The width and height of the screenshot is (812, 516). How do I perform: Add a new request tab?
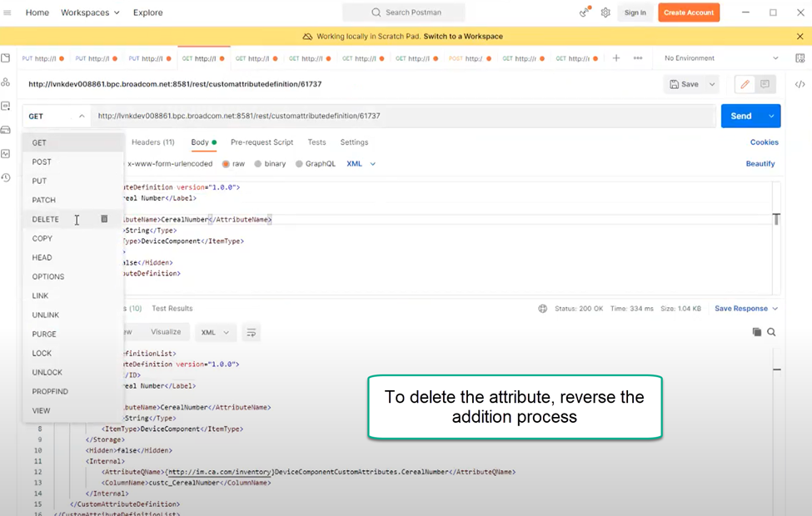(616, 58)
